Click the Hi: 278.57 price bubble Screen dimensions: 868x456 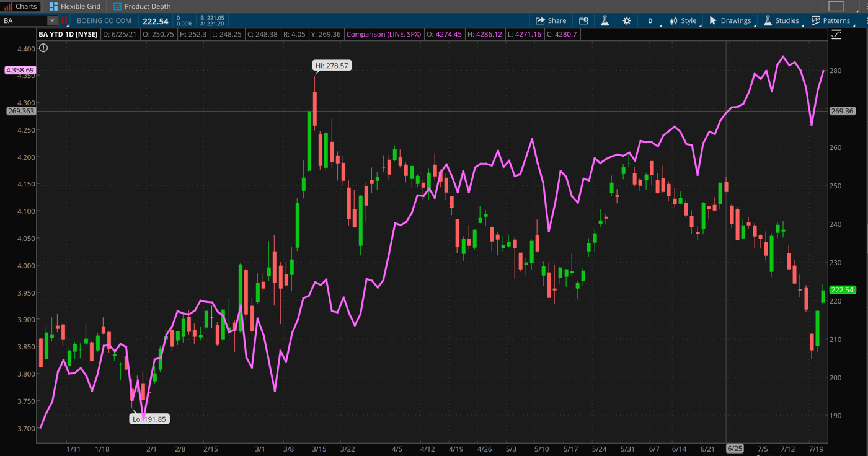coord(332,65)
